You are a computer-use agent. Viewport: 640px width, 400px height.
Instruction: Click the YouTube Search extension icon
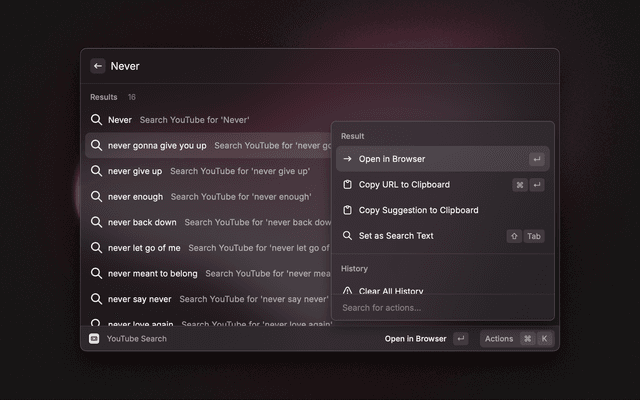coord(94,339)
